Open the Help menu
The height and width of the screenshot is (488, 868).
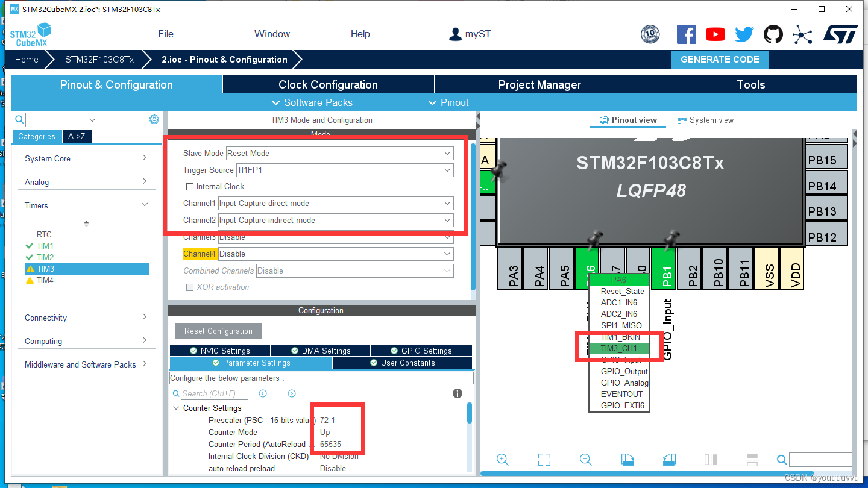tap(360, 34)
